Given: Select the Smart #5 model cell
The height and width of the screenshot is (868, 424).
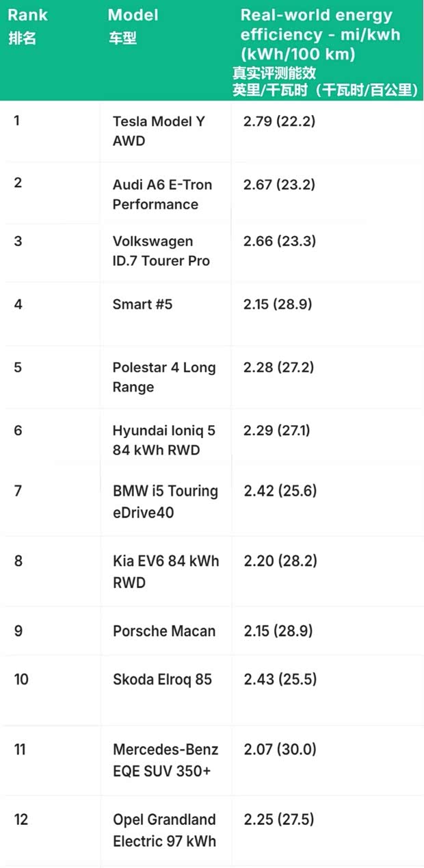Looking at the screenshot, I should tap(142, 304).
